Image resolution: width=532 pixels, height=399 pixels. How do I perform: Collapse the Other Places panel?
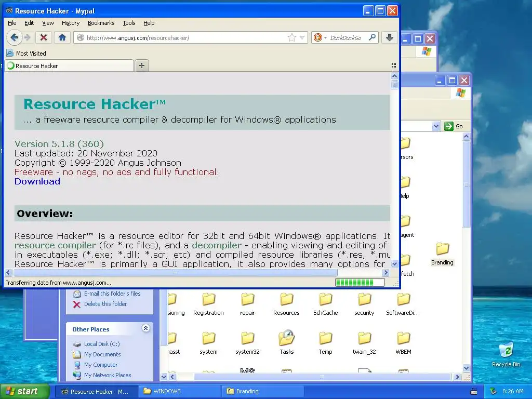[x=145, y=328]
